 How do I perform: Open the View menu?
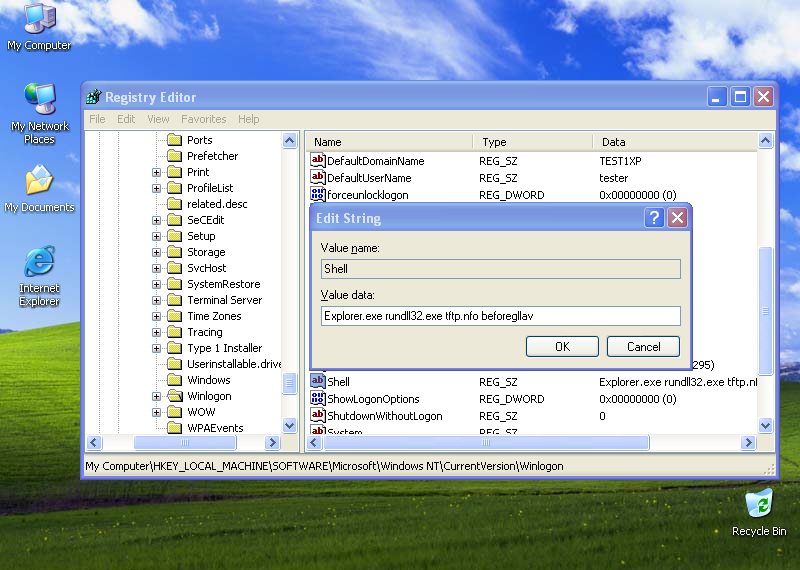(158, 119)
